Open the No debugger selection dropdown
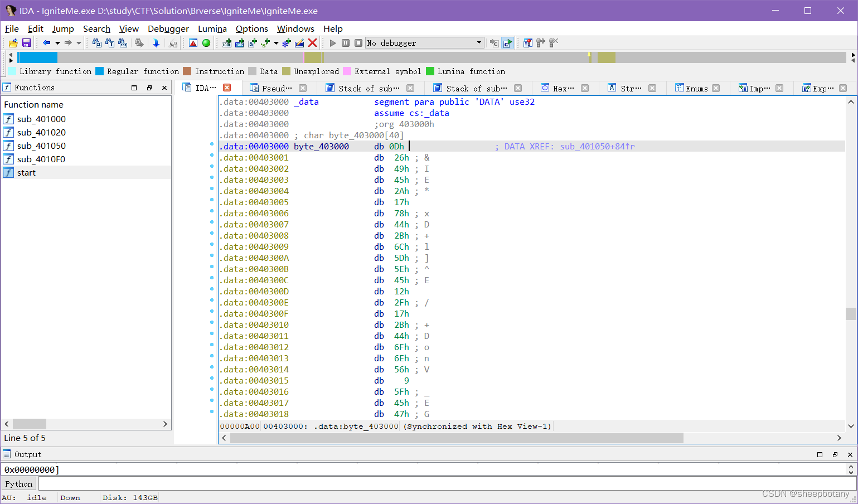Screen dimensions: 858x504 pyautogui.click(x=425, y=43)
